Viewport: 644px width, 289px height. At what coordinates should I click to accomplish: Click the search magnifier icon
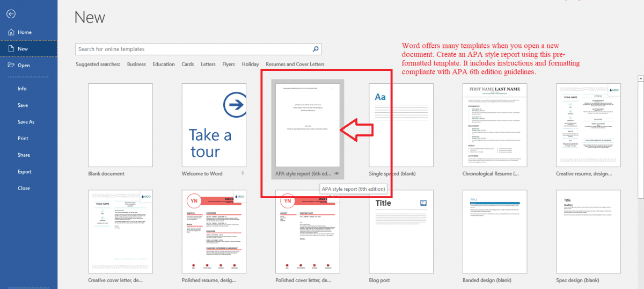[x=316, y=49]
